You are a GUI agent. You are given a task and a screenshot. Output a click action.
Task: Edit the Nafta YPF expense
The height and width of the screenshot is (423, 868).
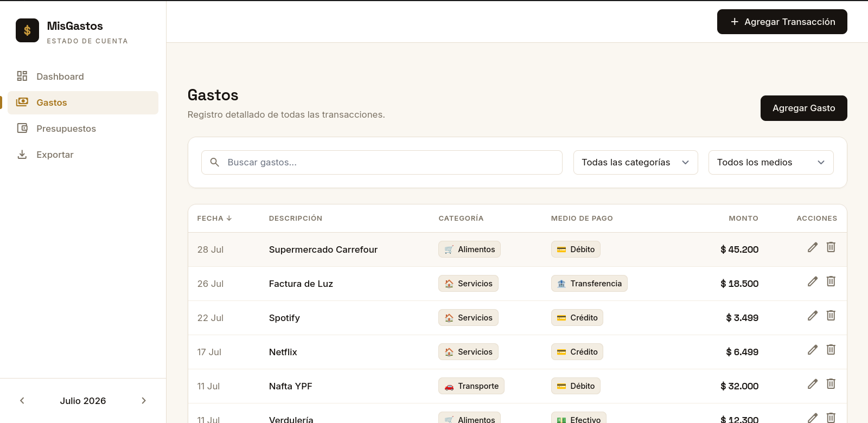point(813,384)
